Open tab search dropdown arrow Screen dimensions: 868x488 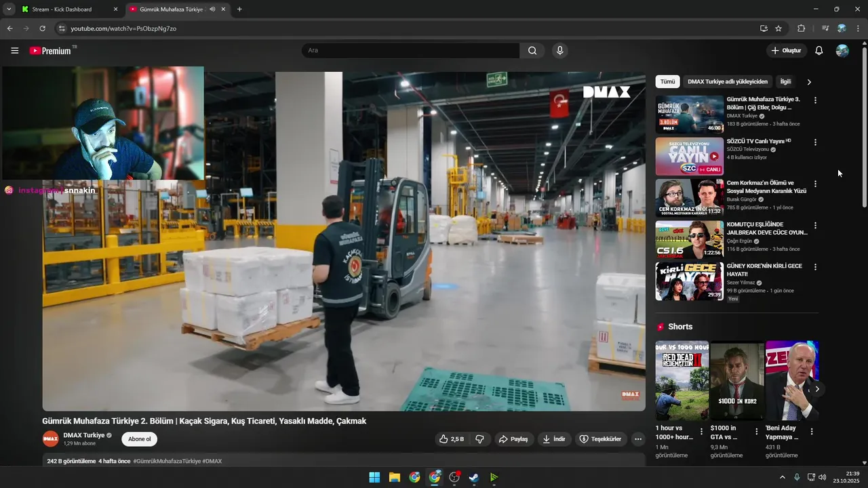tap(9, 9)
